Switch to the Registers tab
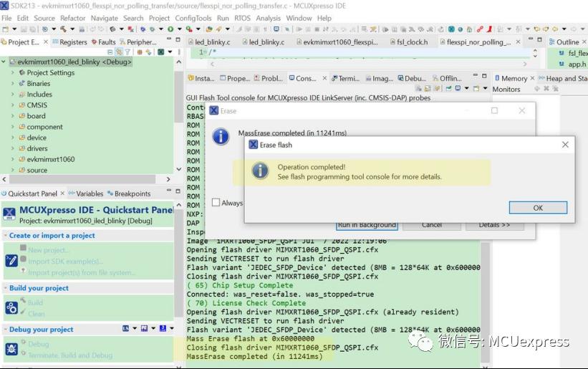 point(69,42)
